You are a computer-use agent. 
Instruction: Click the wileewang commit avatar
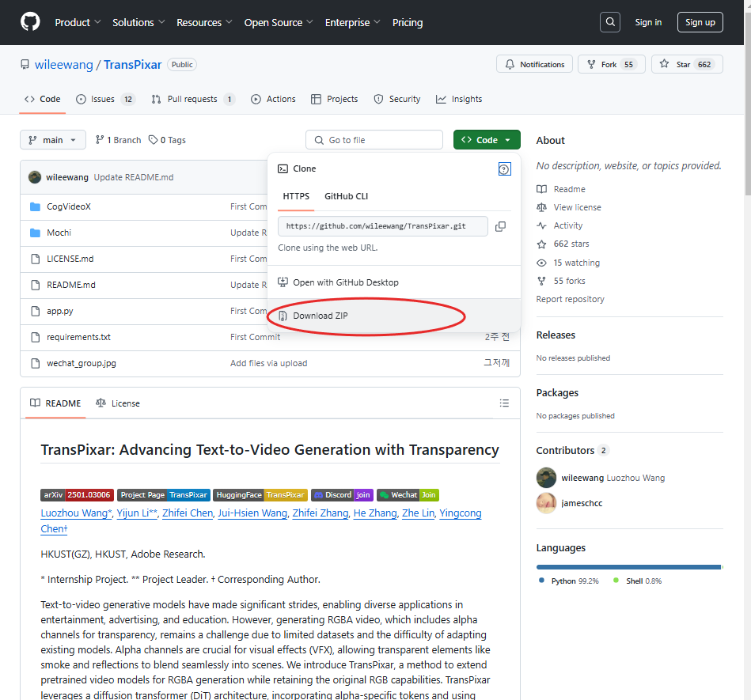(x=35, y=177)
